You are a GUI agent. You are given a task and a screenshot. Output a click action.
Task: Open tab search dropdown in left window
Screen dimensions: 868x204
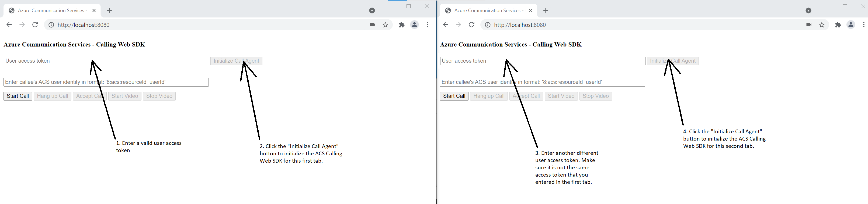[372, 11]
